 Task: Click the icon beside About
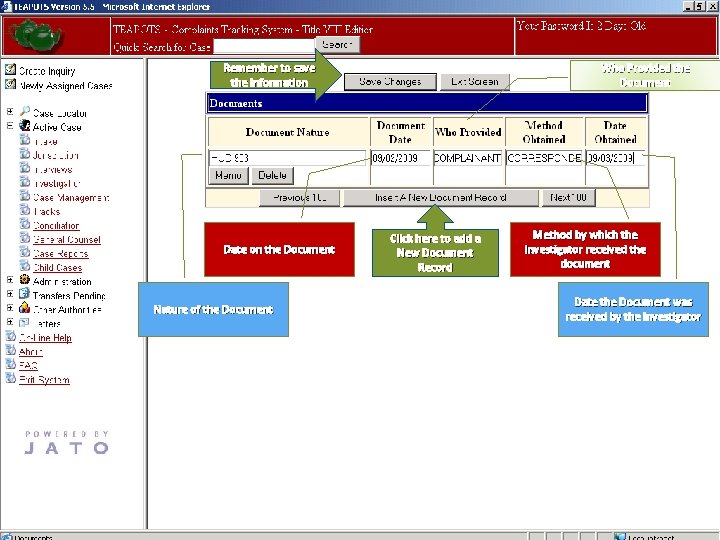(11, 350)
